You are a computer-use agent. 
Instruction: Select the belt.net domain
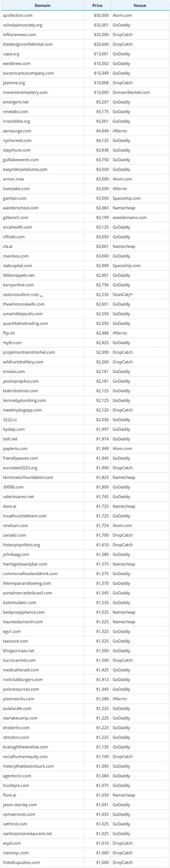(10, 439)
